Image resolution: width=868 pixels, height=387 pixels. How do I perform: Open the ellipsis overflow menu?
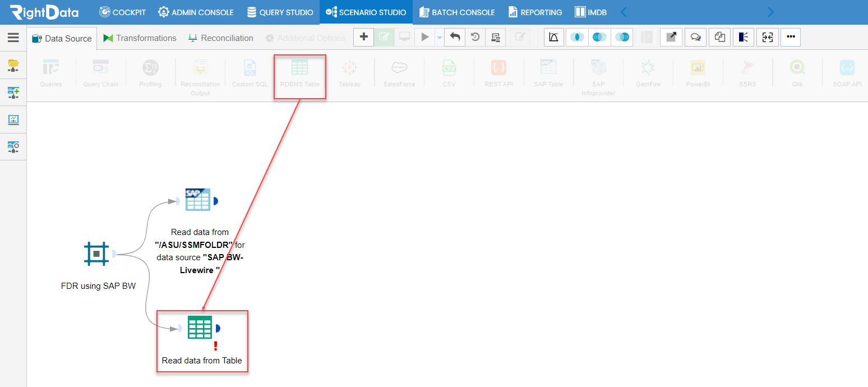coord(791,37)
